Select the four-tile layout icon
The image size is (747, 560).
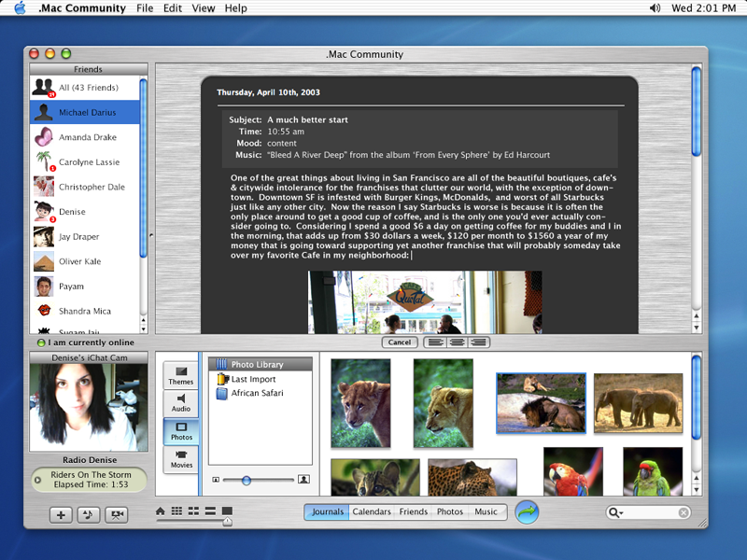(193, 511)
